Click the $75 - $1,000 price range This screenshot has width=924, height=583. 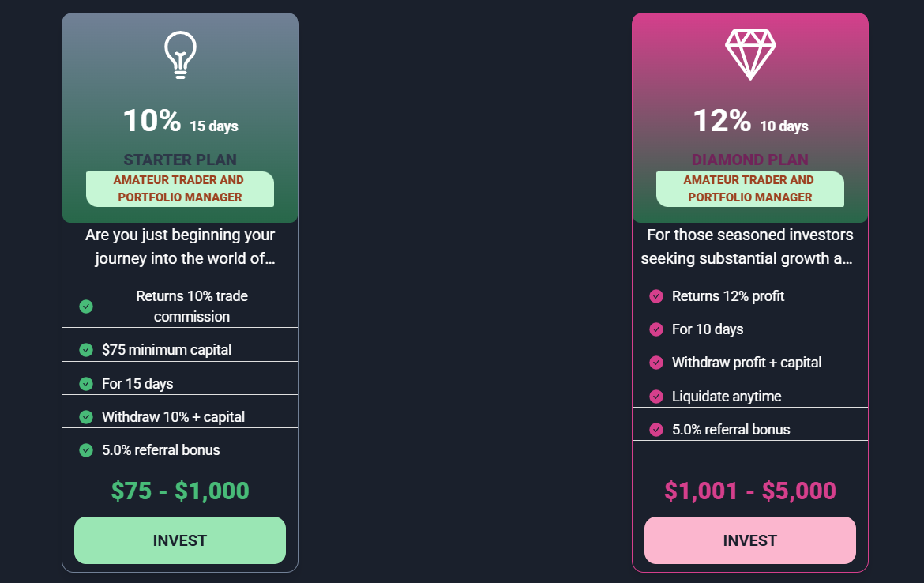coord(180,491)
